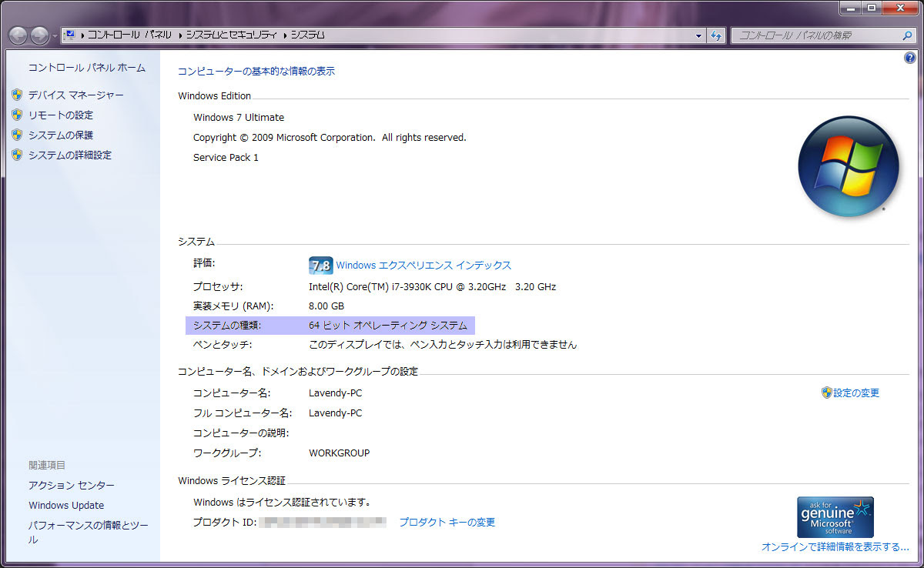Click the blue Help question mark icon
Viewport: 924px width, 568px height.
[x=909, y=57]
